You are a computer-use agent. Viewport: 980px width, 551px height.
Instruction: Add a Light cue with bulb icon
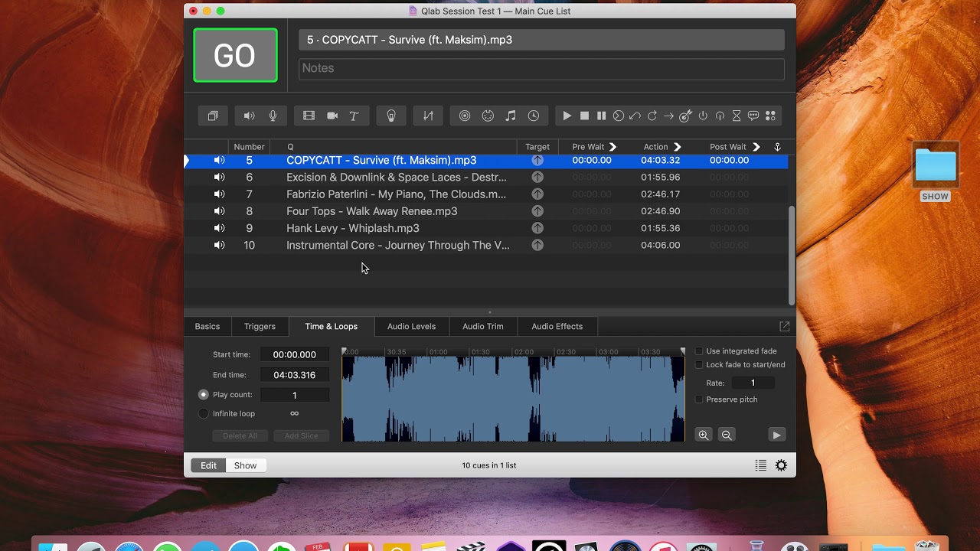point(391,116)
